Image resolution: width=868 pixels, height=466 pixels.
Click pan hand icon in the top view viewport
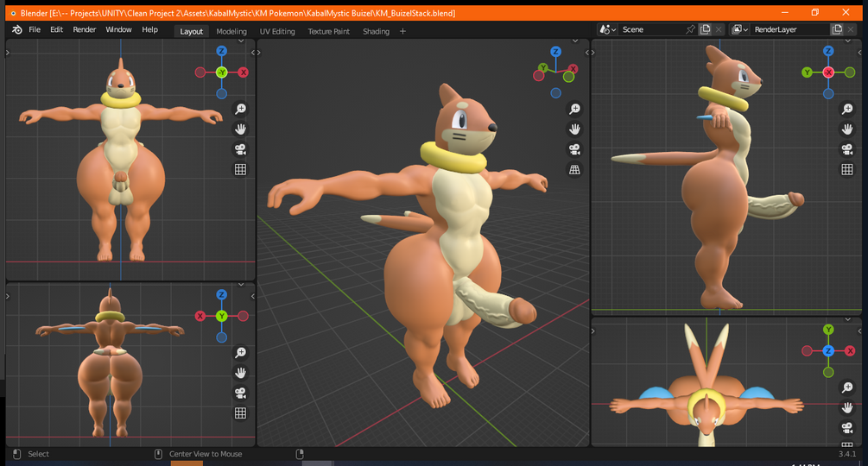click(x=847, y=408)
